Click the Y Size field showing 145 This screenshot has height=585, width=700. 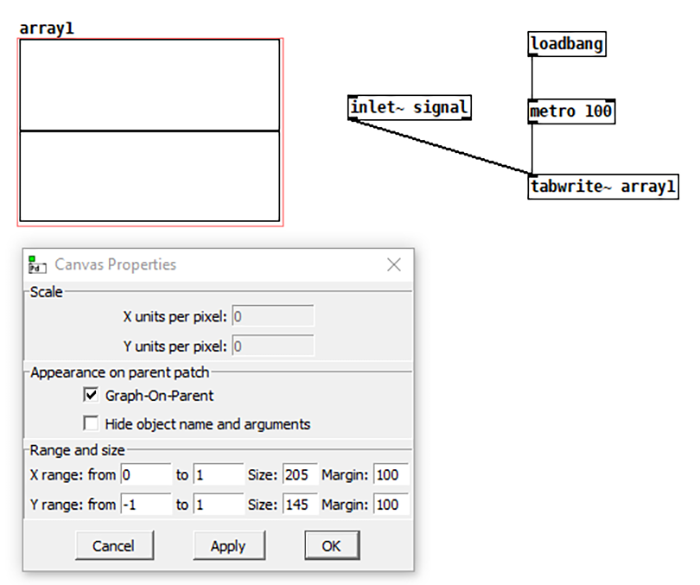point(300,504)
